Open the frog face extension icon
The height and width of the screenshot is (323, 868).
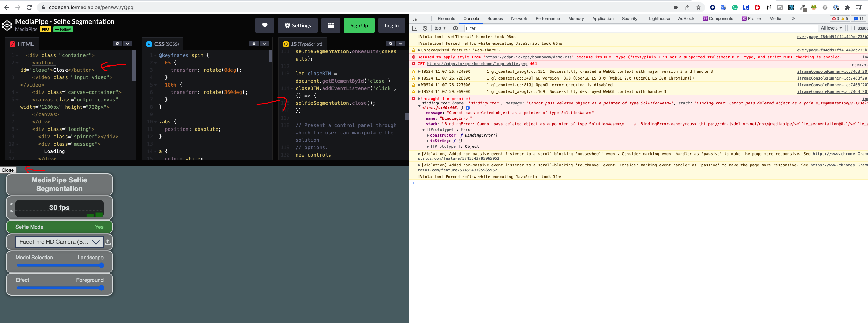pos(814,7)
